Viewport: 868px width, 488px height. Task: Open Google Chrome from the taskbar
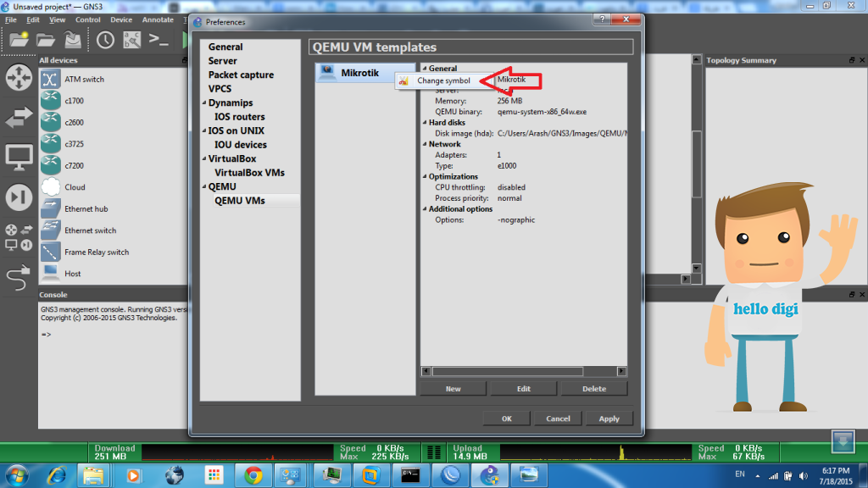click(x=253, y=475)
